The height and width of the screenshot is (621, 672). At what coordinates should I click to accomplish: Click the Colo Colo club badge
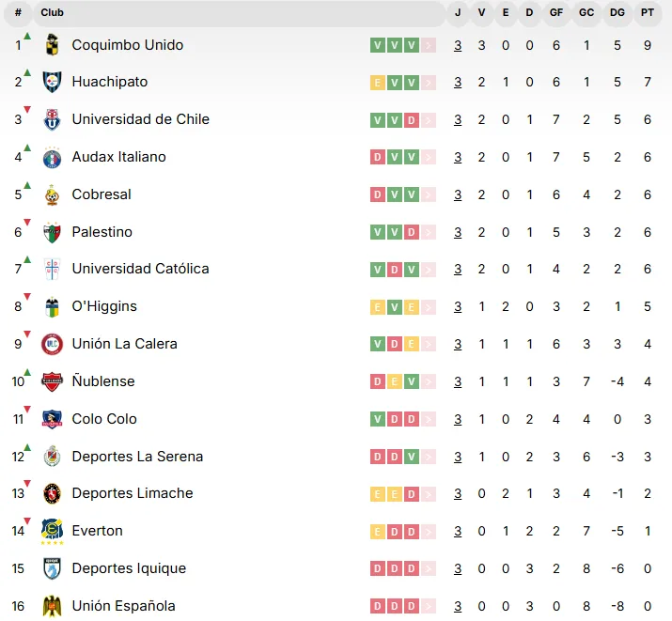pos(53,419)
